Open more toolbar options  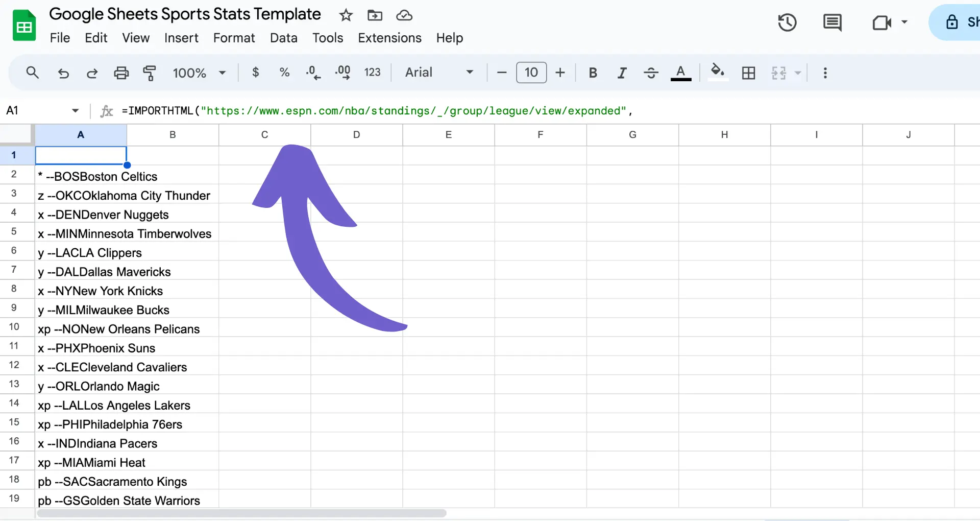825,73
